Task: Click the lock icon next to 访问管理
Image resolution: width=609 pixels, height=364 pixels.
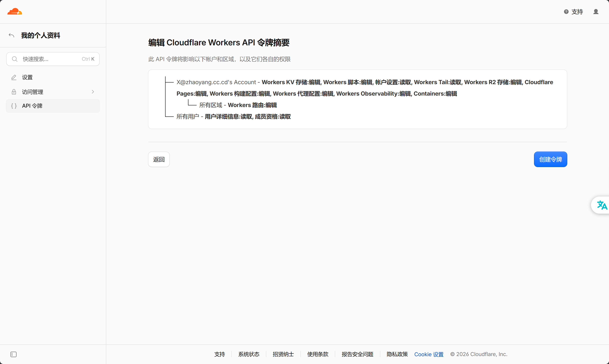Action: (14, 92)
